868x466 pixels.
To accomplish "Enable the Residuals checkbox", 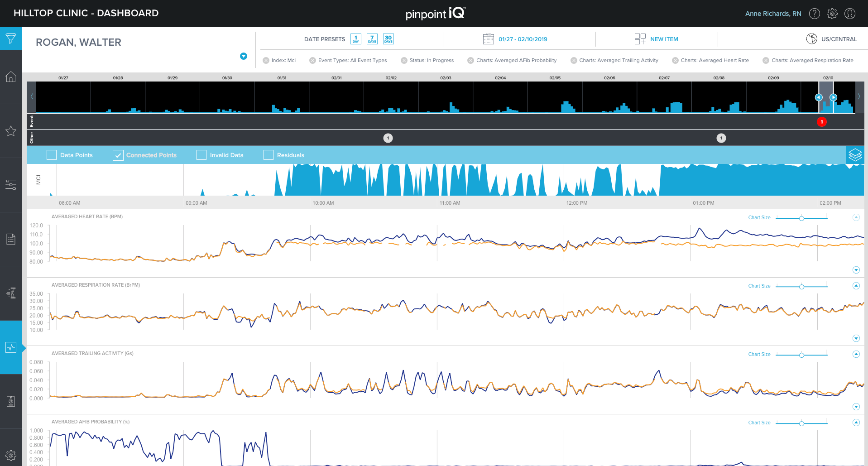I will [x=268, y=155].
